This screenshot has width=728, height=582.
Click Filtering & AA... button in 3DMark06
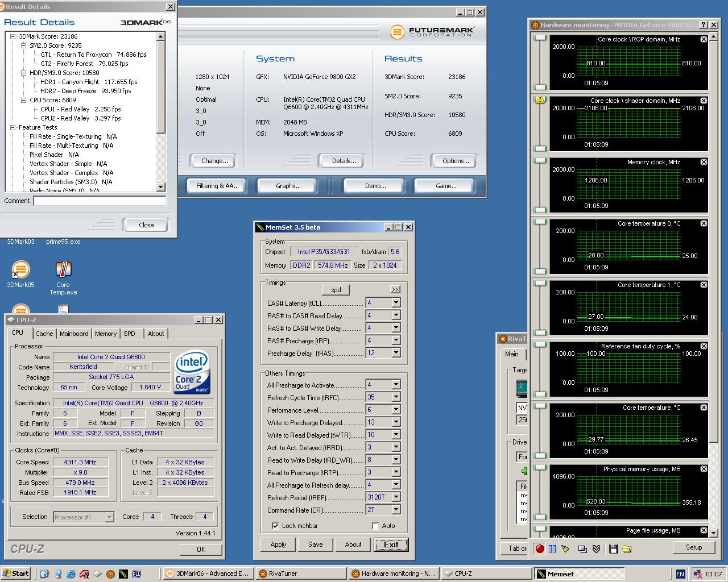(217, 186)
